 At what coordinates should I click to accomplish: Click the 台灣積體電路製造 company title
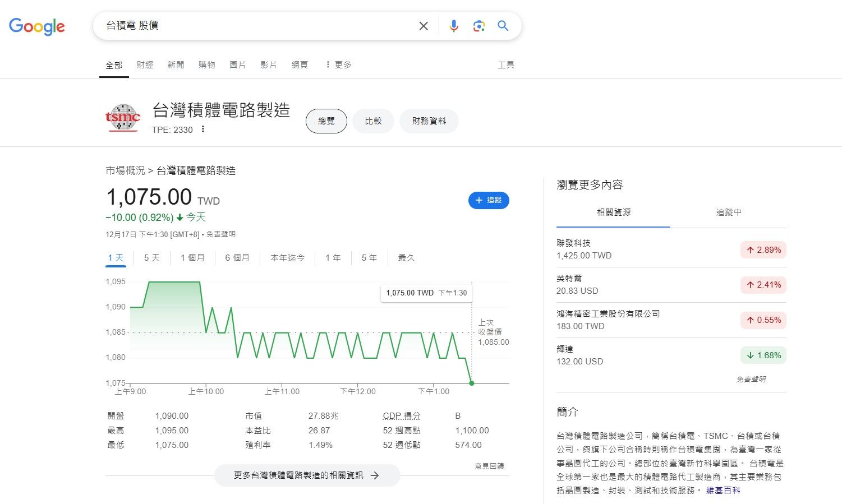[221, 110]
